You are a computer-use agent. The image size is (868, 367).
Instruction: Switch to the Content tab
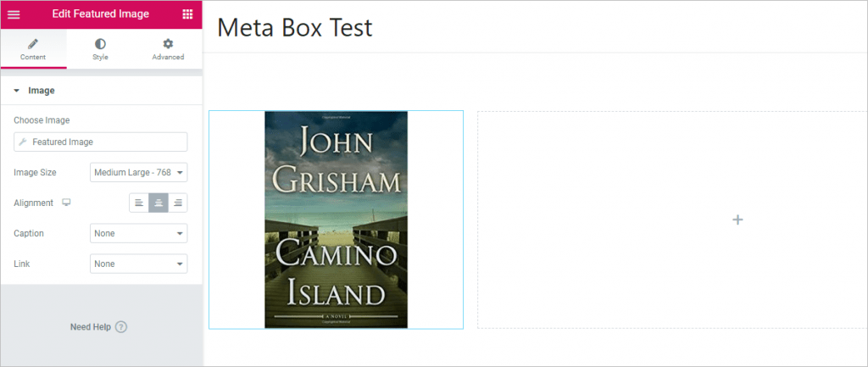[33, 49]
